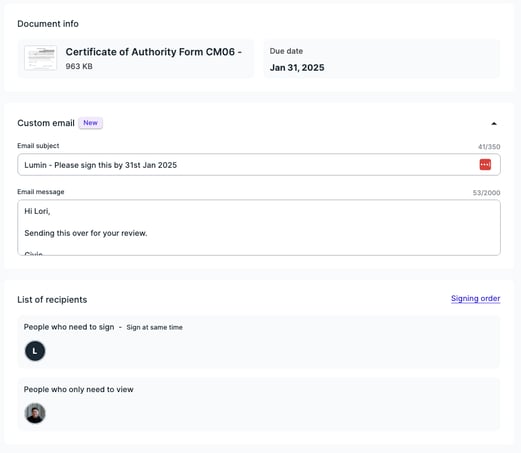Viewport: 521px width, 453px height.
Task: Click the Custom email section heading
Action: pyautogui.click(x=46, y=123)
